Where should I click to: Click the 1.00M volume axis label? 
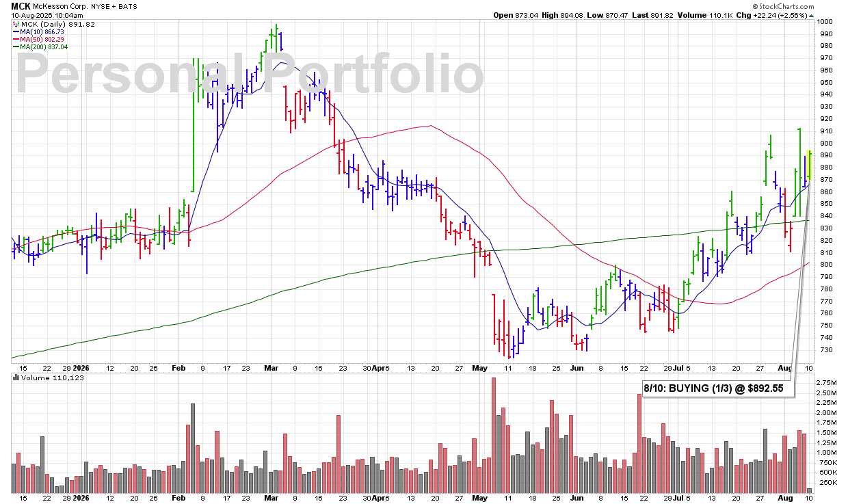pyautogui.click(x=828, y=453)
